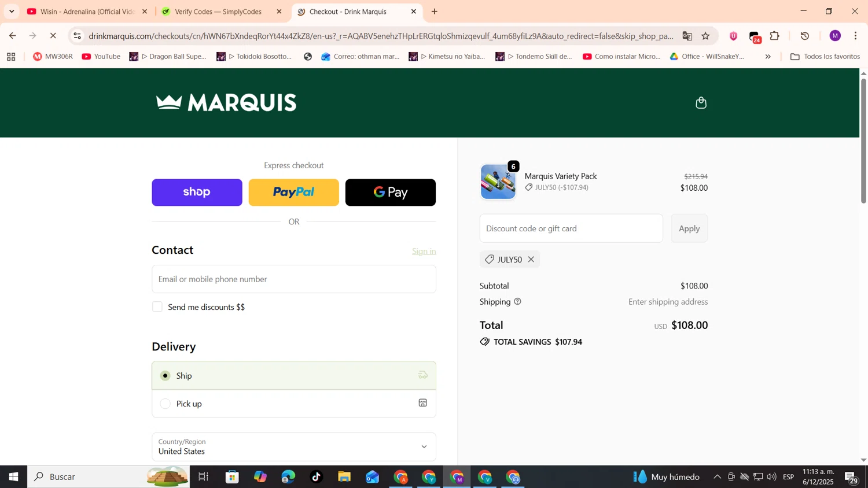Open Windows Start menu
The image size is (868, 488).
point(13,477)
